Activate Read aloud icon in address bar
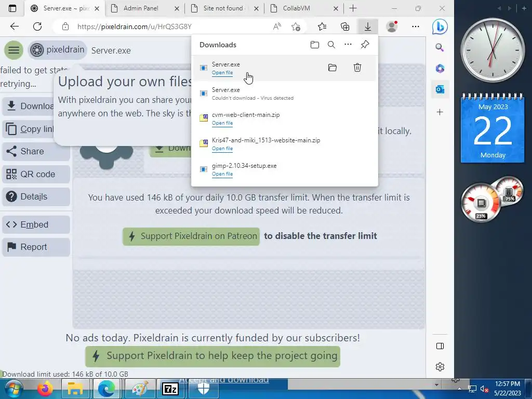Screen dimensions: 532x399 pyautogui.click(x=277, y=26)
